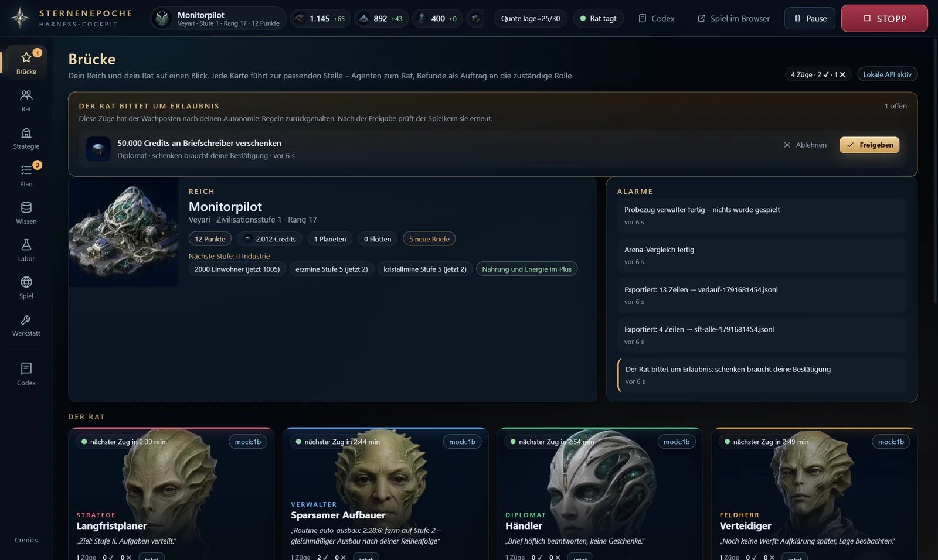The width and height of the screenshot is (938, 560).
Task: Click the kristallmine Stufe 5 requirement chip
Action: click(x=425, y=269)
